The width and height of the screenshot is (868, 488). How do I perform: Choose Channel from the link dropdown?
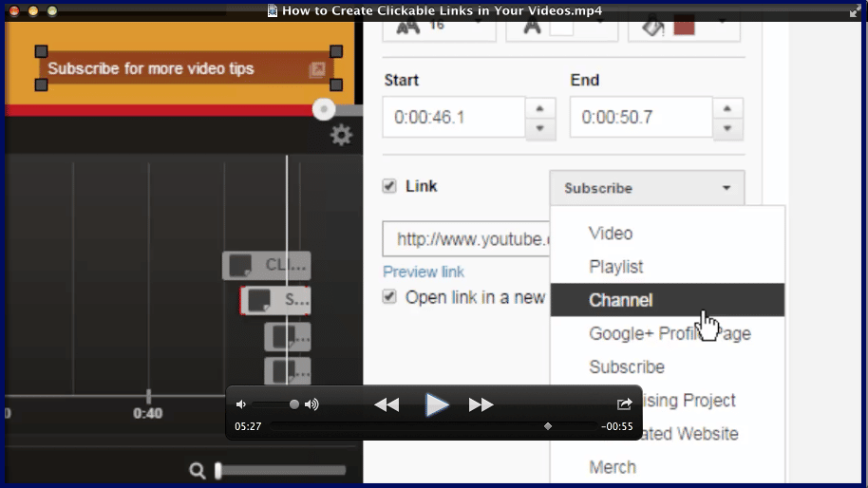668,300
